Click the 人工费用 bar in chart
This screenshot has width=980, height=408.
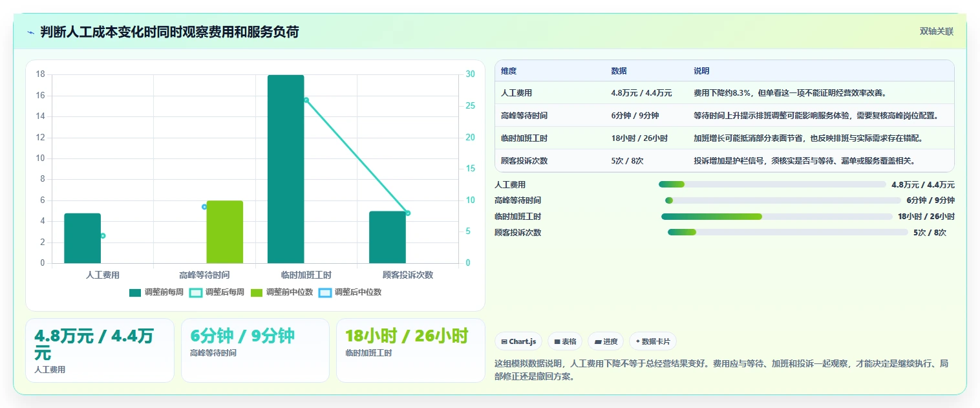(x=83, y=239)
